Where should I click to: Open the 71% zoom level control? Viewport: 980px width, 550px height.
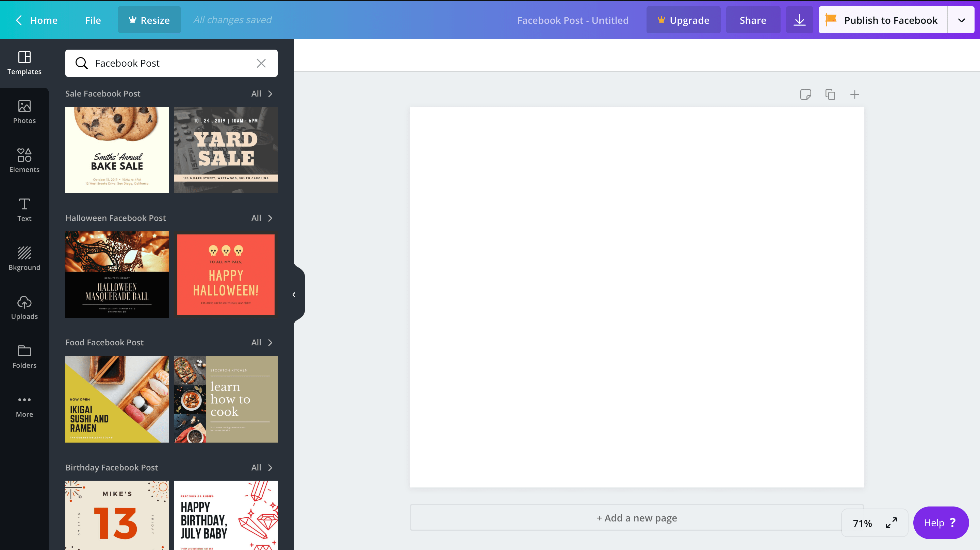click(862, 523)
